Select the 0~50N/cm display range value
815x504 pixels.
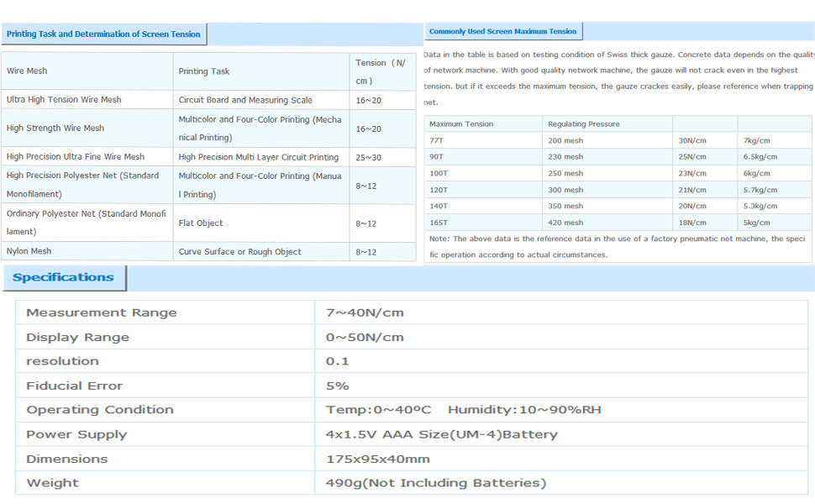coord(365,338)
